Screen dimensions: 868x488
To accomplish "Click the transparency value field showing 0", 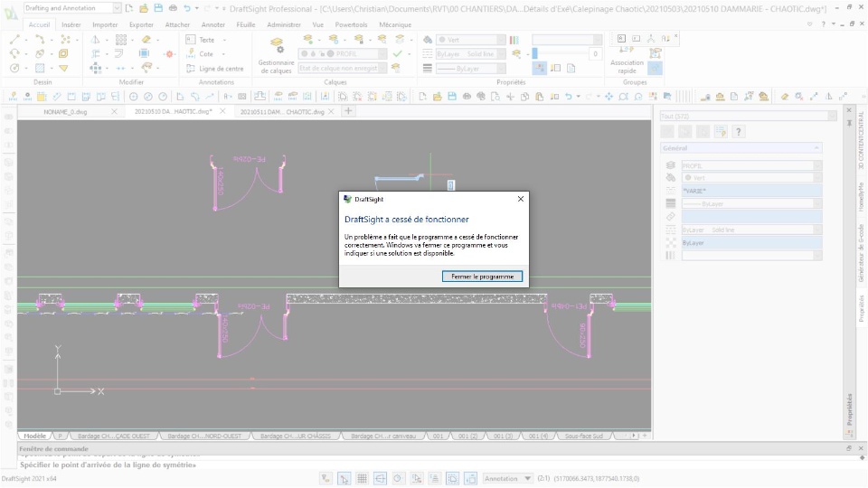I will tap(595, 53).
